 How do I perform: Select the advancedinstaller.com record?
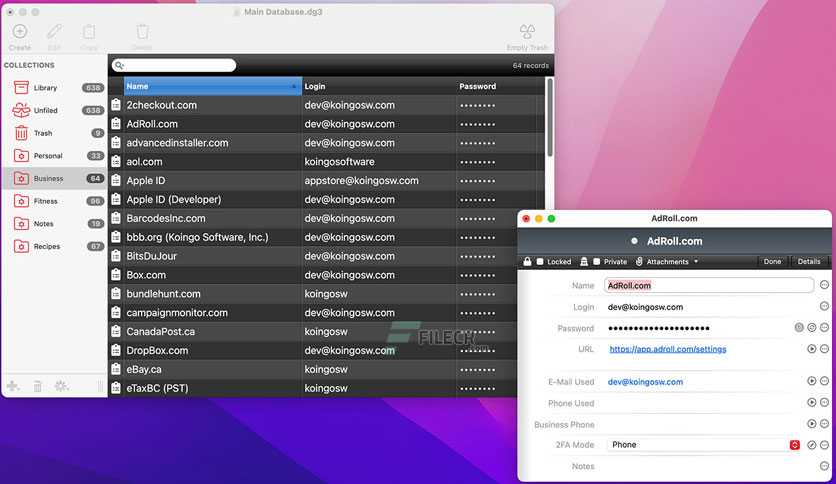(326, 143)
